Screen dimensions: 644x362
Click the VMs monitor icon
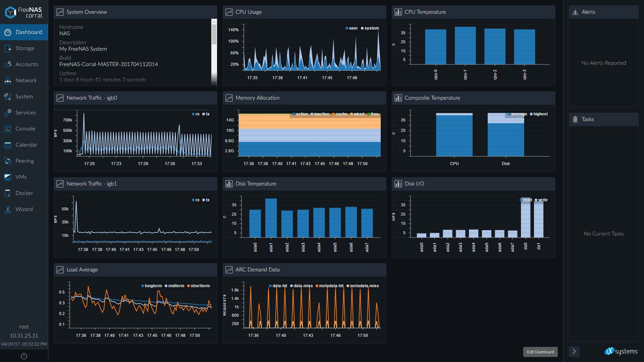[8, 177]
